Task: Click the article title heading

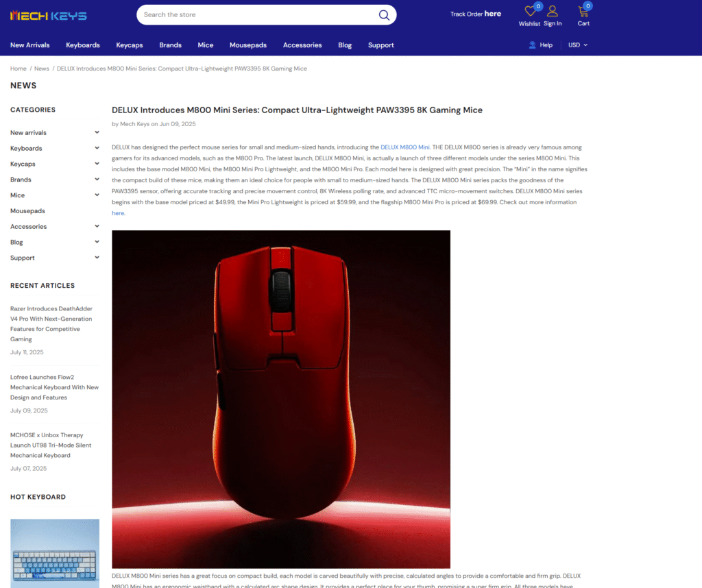Action: (298, 110)
